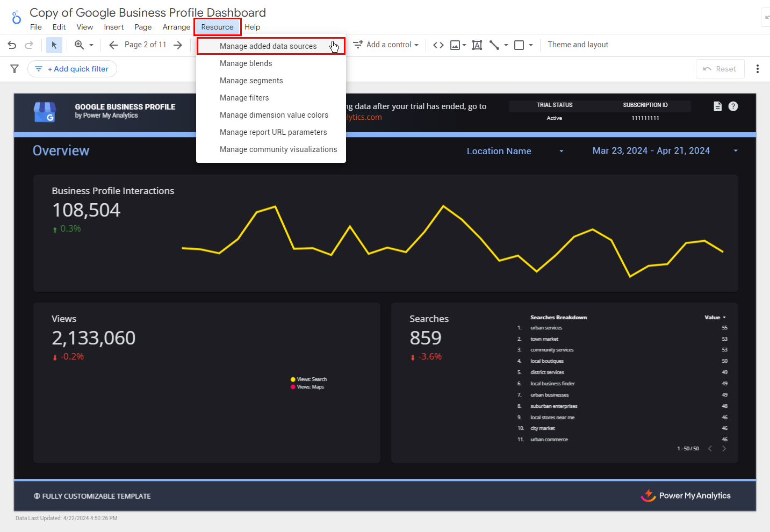Open the help question mark icon
Screen dimensions: 770x532
pyautogui.click(x=733, y=106)
